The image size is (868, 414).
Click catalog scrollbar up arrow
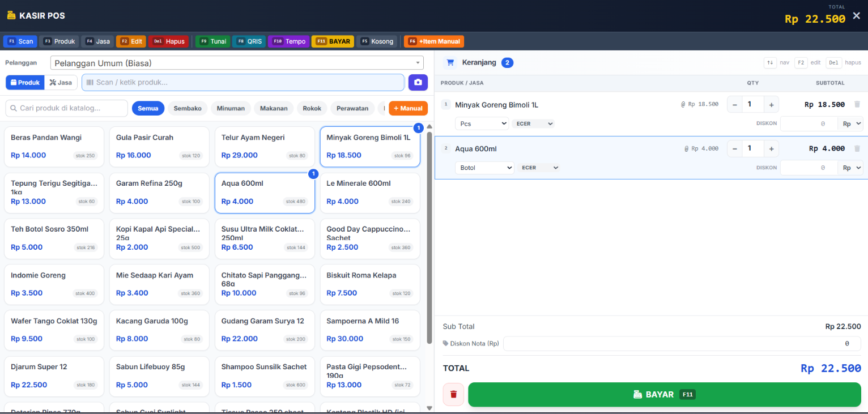coord(429,126)
